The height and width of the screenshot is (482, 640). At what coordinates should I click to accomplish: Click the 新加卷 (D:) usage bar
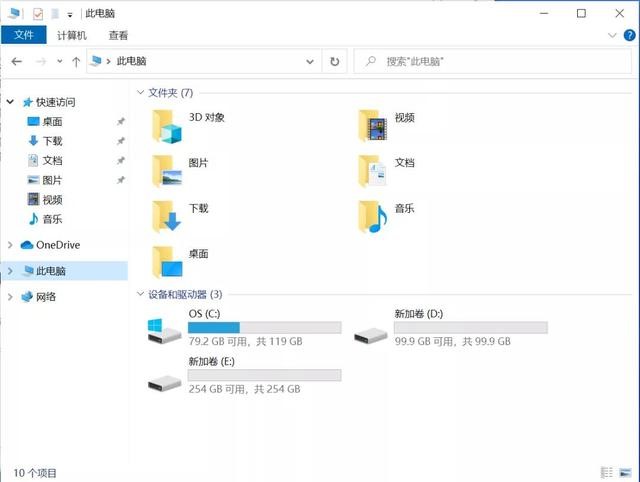tap(471, 327)
